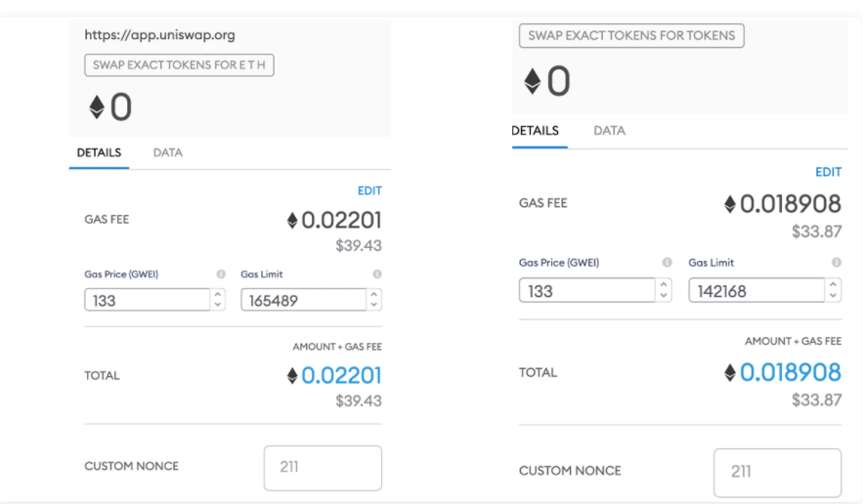Click AMOUNT + GAS FEE label in right panel
Viewport: 865px width, 504px height.
[x=794, y=341]
